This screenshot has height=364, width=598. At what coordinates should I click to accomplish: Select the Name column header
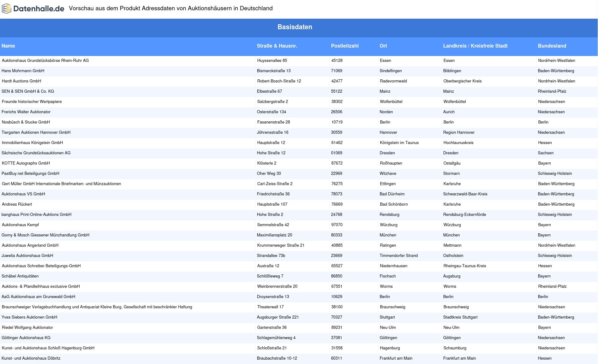pyautogui.click(x=8, y=46)
